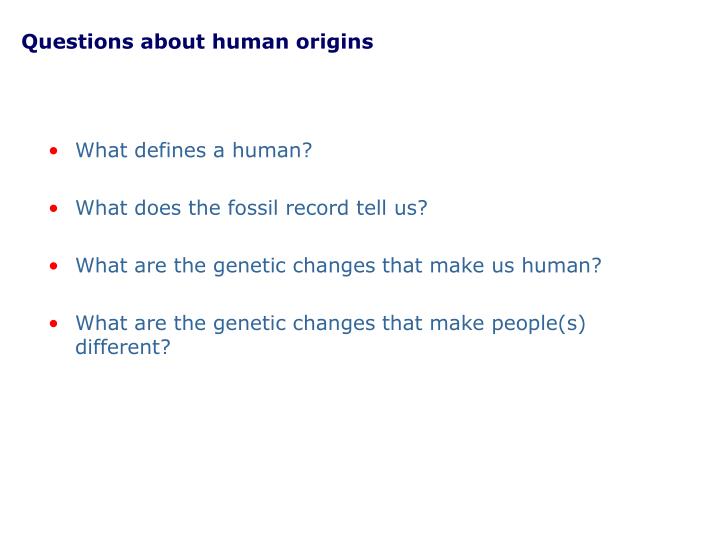Click the red bullet dot before "What does"

tap(54, 208)
